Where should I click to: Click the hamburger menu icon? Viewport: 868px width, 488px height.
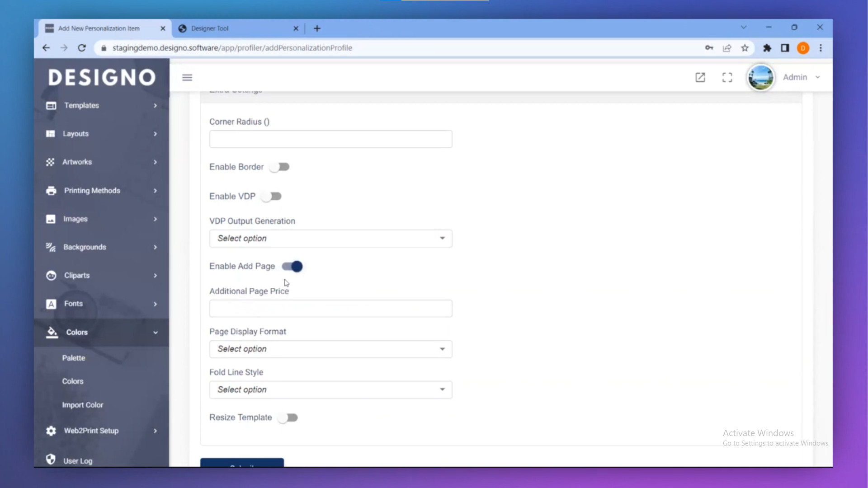point(187,77)
